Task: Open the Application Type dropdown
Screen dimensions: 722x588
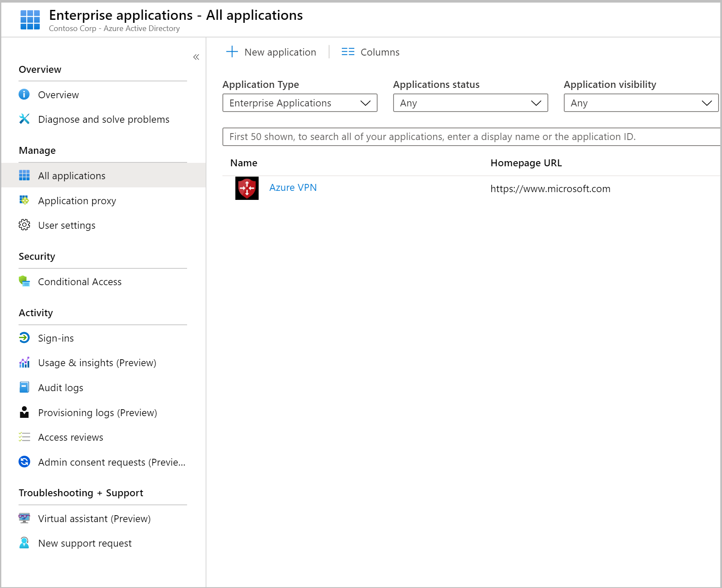Action: click(x=300, y=103)
